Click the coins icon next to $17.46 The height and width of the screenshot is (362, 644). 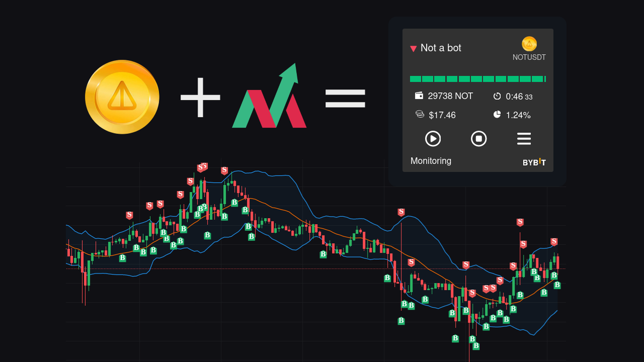[420, 115]
